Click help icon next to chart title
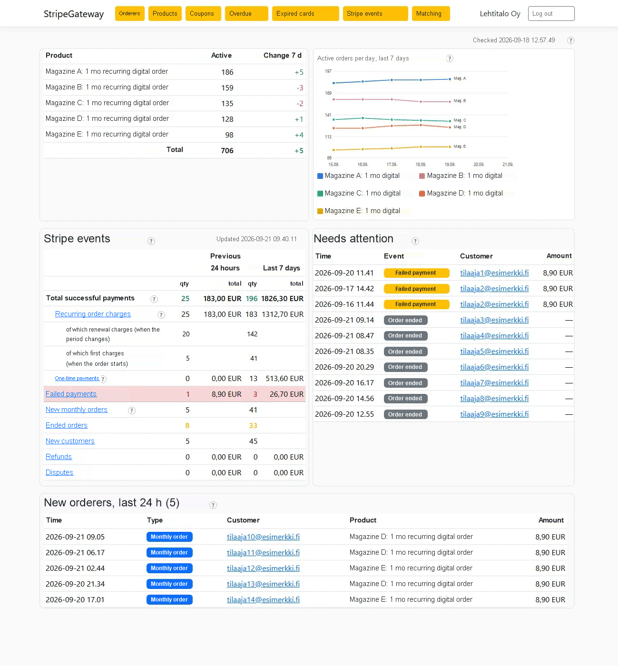The image size is (618, 666). click(449, 59)
